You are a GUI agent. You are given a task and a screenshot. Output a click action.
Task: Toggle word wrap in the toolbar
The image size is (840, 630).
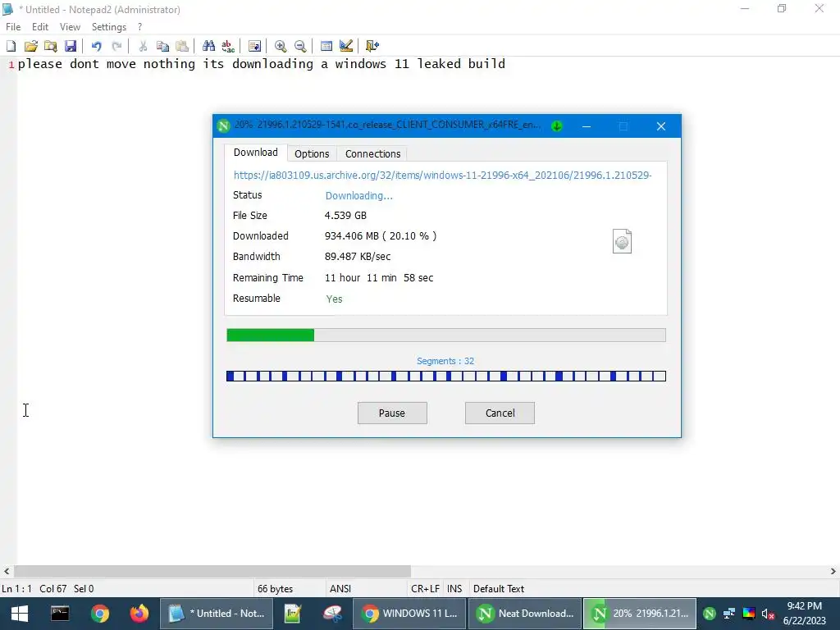(x=254, y=46)
